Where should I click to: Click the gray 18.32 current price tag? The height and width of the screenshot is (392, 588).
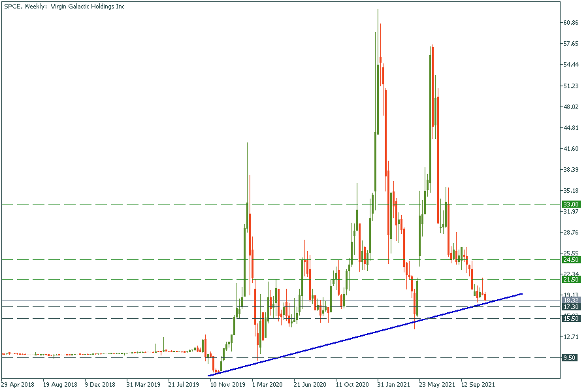click(572, 300)
